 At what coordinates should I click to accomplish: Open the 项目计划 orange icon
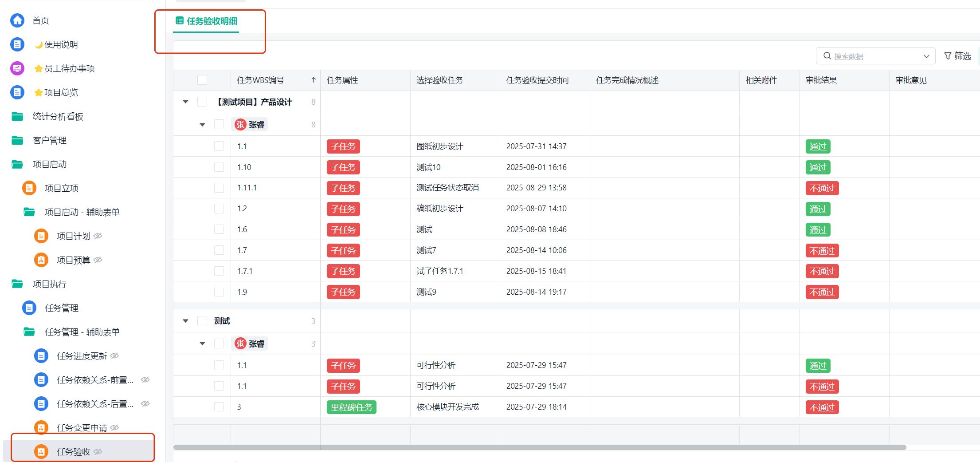pos(41,236)
